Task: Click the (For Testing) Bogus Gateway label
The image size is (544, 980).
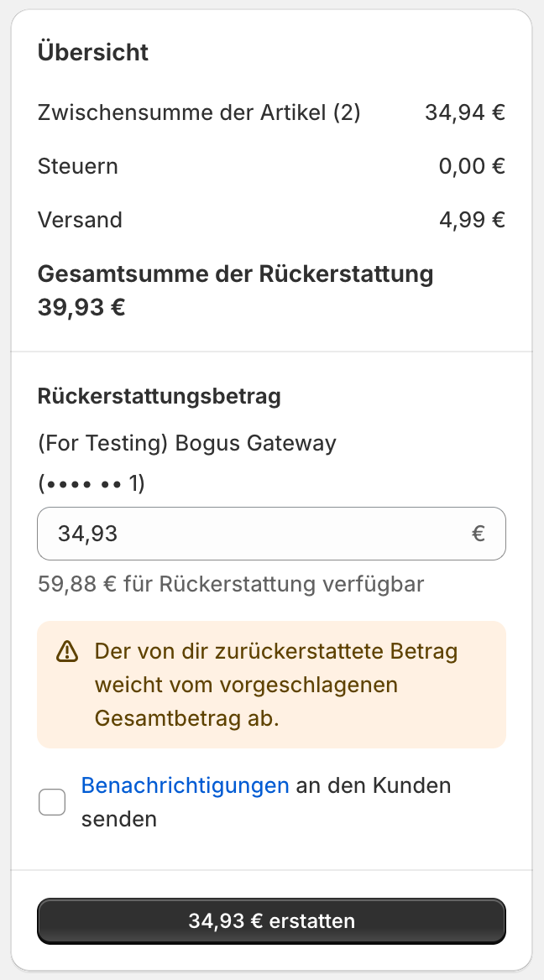Action: (x=186, y=443)
